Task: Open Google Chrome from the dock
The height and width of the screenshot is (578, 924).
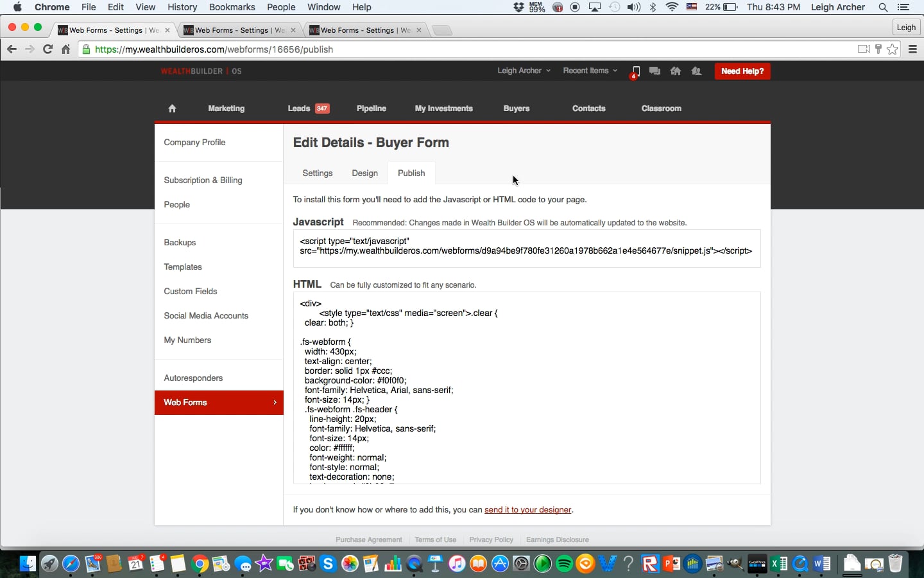Action: [200, 564]
